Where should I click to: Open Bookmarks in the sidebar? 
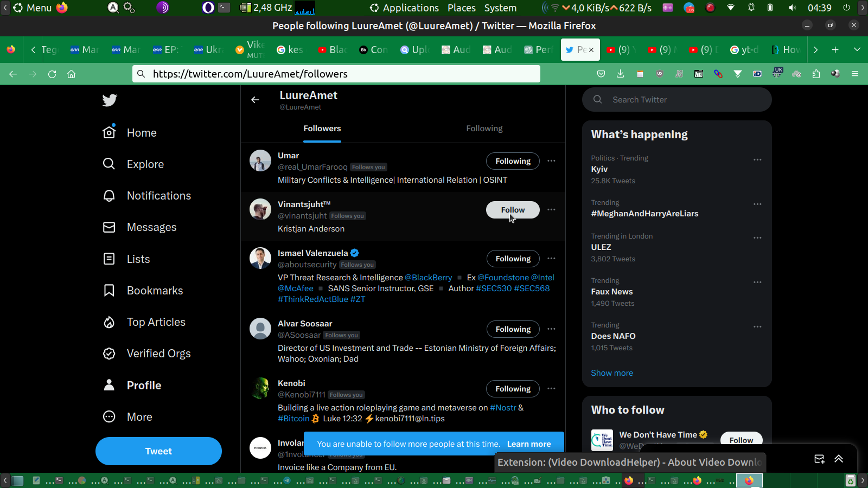click(x=143, y=291)
